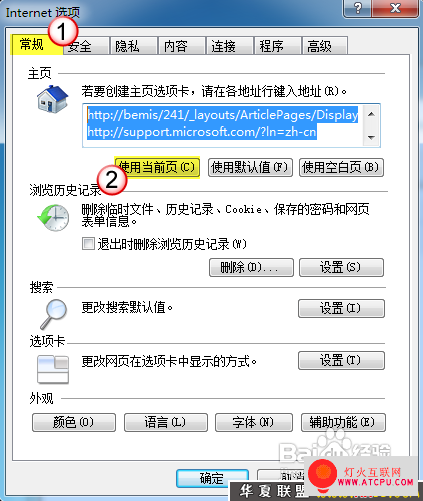This screenshot has width=423, height=501.
Task: Click the blue house homepage icon
Action: pyautogui.click(x=53, y=99)
